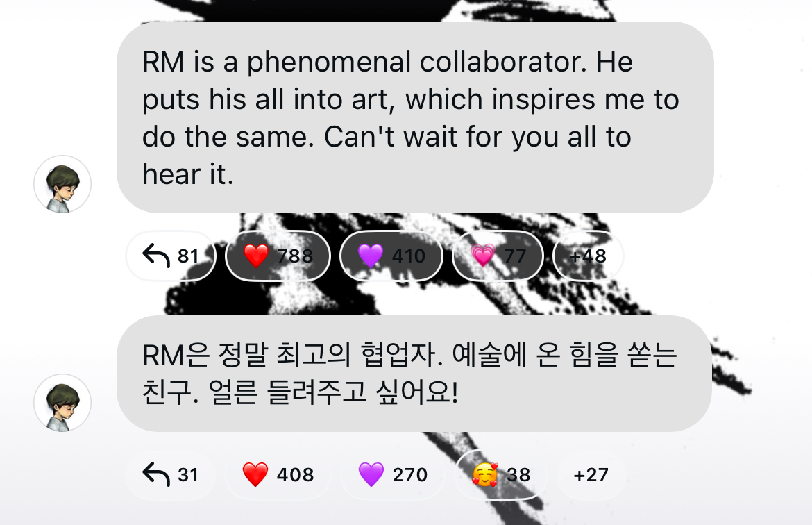Tap the purple heart emoji showing 270

click(393, 474)
